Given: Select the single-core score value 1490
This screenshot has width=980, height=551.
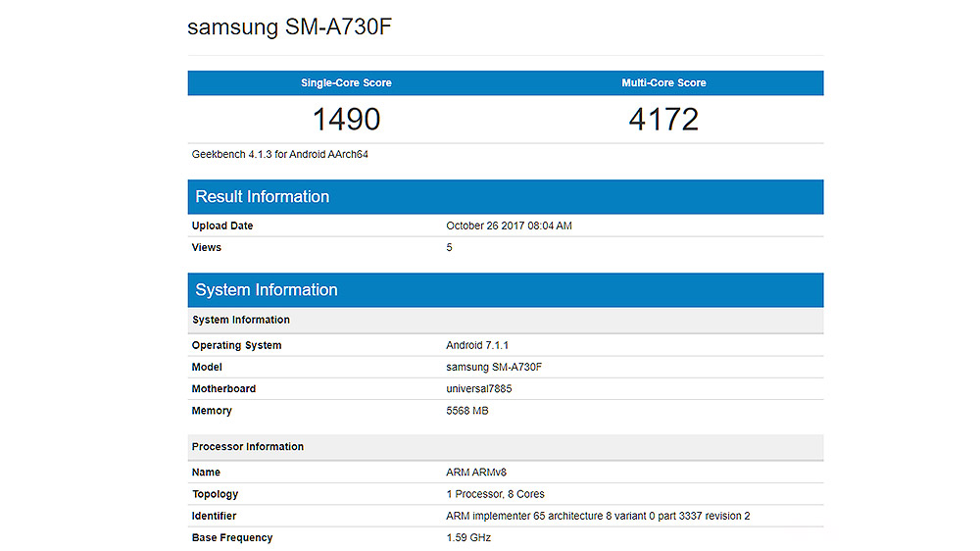Looking at the screenshot, I should 346,119.
